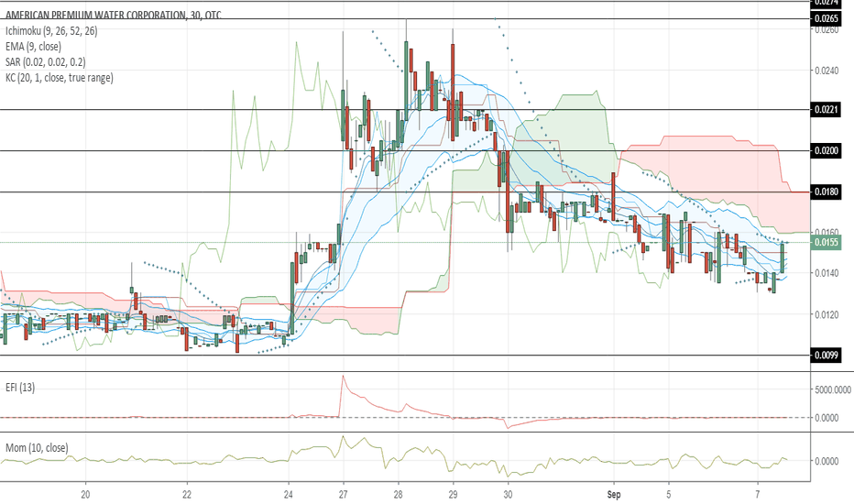
Task: Click the 0.0200 price level label
Action: click(827, 150)
